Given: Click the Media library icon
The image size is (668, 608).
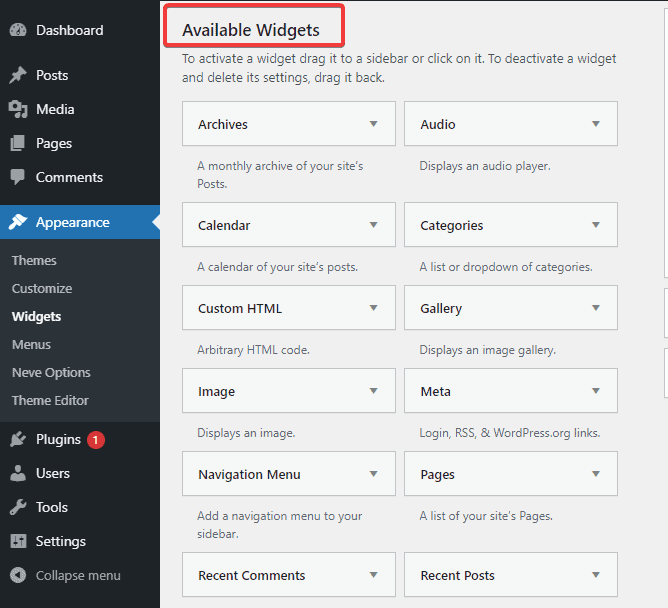Looking at the screenshot, I should tap(18, 109).
